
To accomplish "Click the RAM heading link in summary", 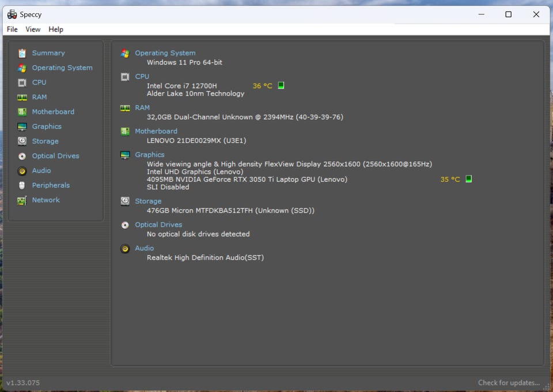I will click(142, 108).
